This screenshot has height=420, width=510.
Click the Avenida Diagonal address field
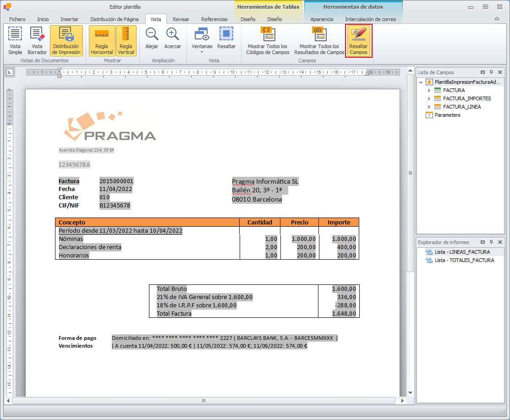point(86,150)
